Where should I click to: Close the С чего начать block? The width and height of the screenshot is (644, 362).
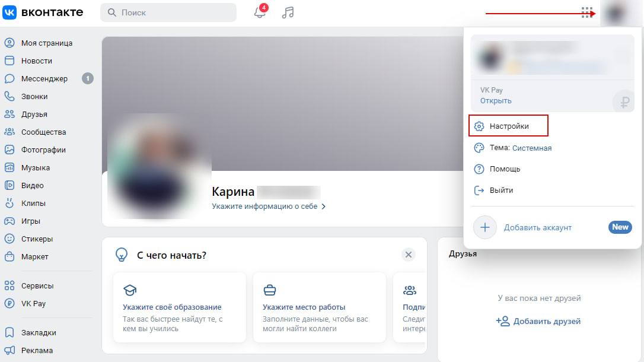(x=408, y=255)
